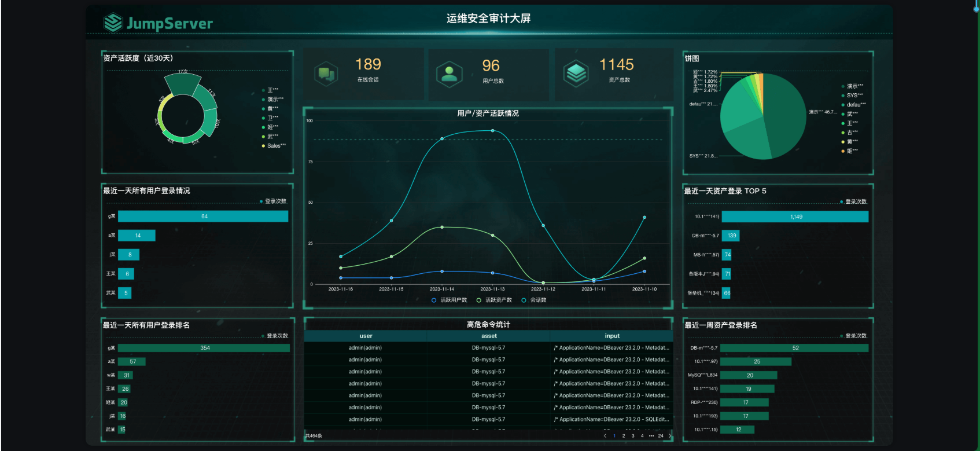Toggle 卫*** in asset activity legend
Screen dimensions: 980x451
270,118
